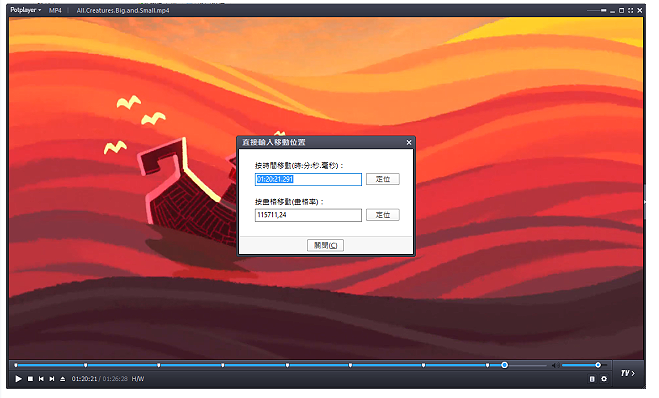Click the Open/Eject file icon

(63, 379)
